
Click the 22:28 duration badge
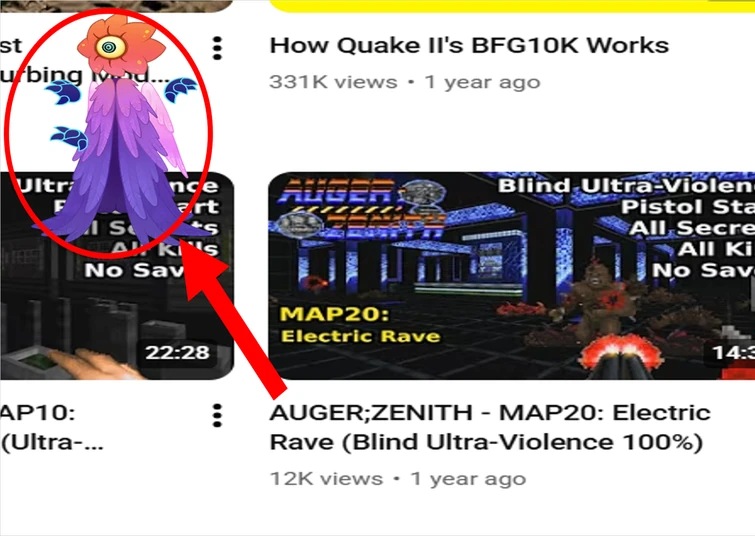[x=178, y=353]
